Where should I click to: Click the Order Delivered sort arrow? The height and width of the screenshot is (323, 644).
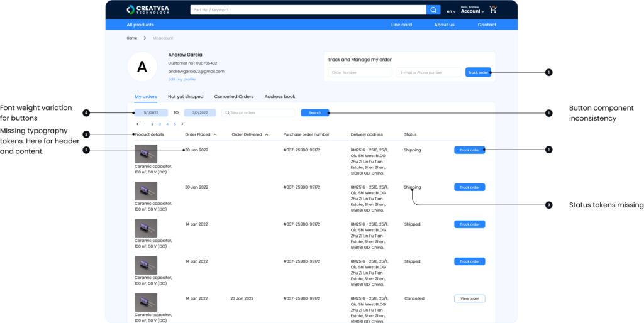[267, 134]
